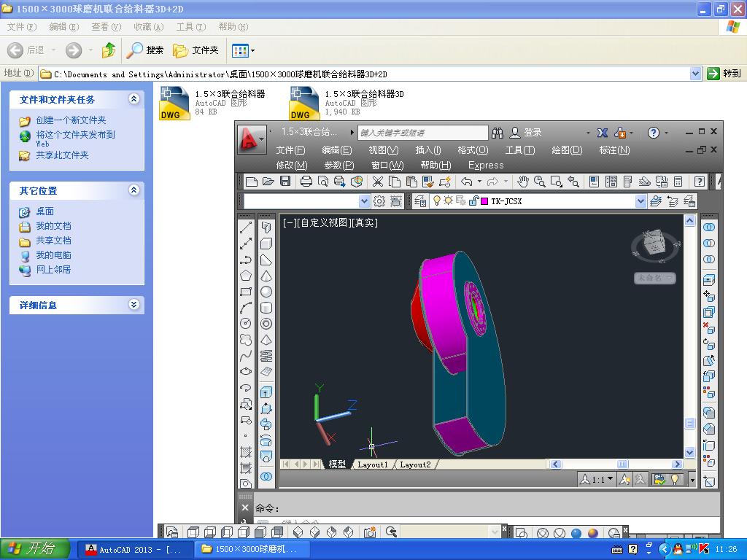Click the Pan hand tool
The image size is (747, 560).
click(x=522, y=182)
